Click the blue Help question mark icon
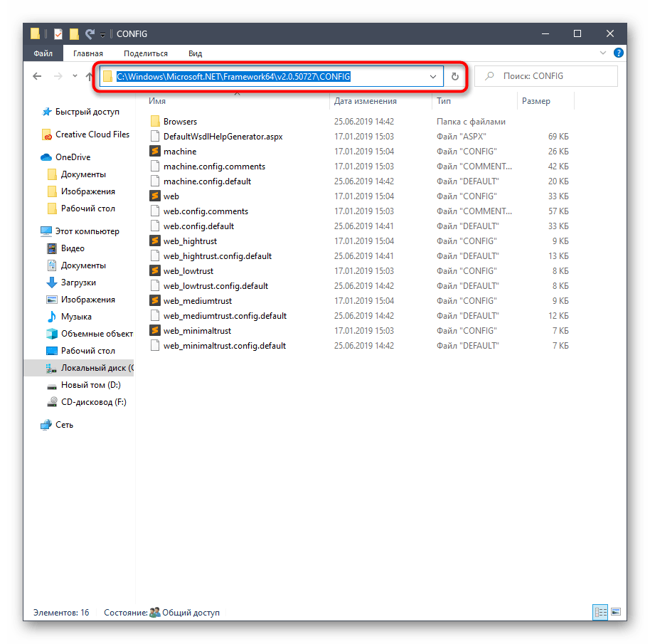 pos(618,53)
